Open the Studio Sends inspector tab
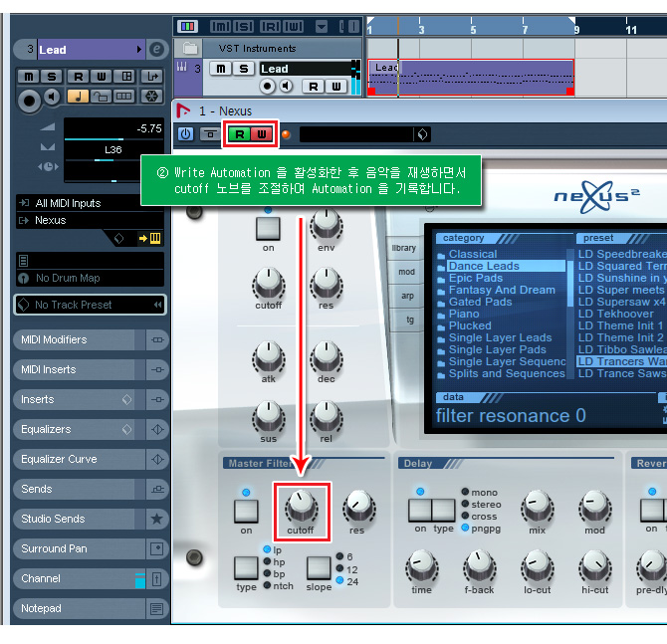667x644 pixels. pos(79,519)
